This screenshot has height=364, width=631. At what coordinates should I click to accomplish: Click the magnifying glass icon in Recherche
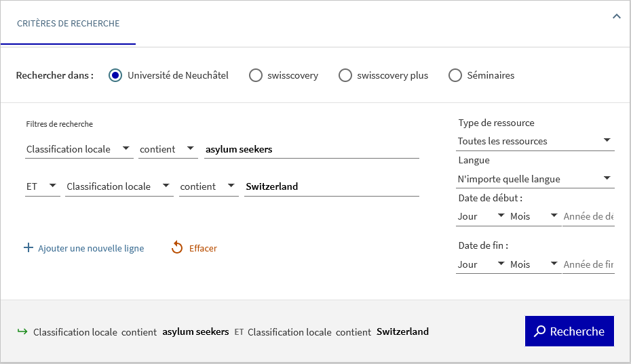[x=540, y=331]
